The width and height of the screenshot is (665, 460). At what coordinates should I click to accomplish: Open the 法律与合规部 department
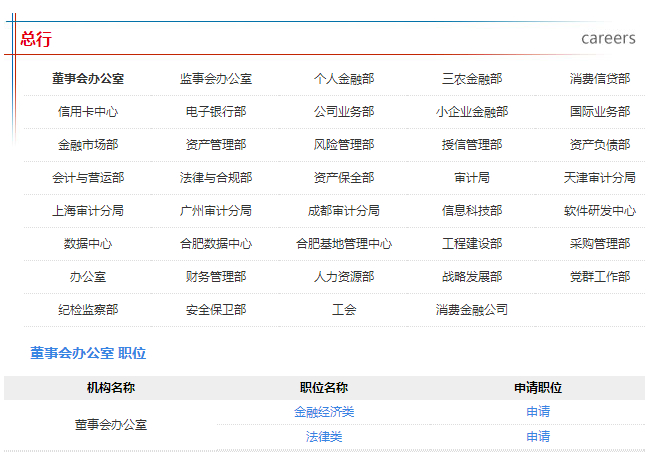pos(216,177)
